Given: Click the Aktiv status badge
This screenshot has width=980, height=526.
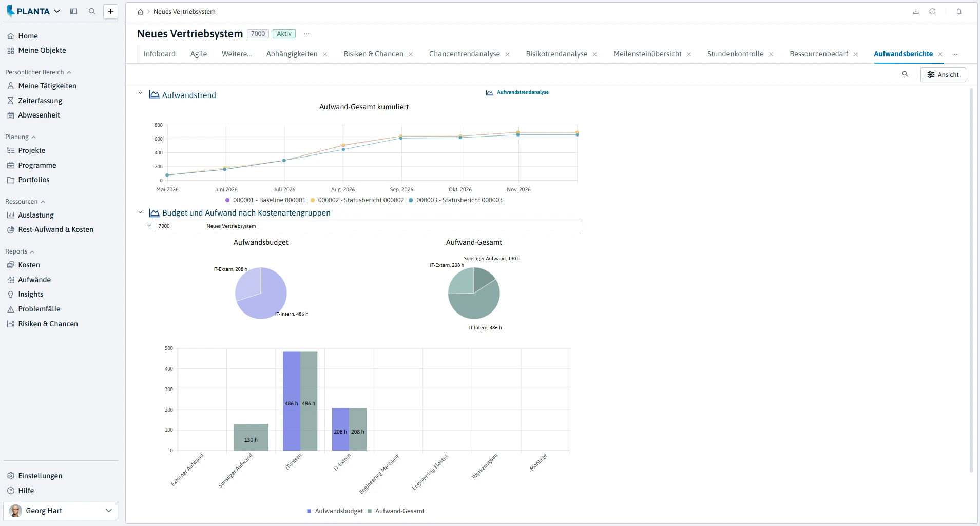Looking at the screenshot, I should pyautogui.click(x=284, y=34).
